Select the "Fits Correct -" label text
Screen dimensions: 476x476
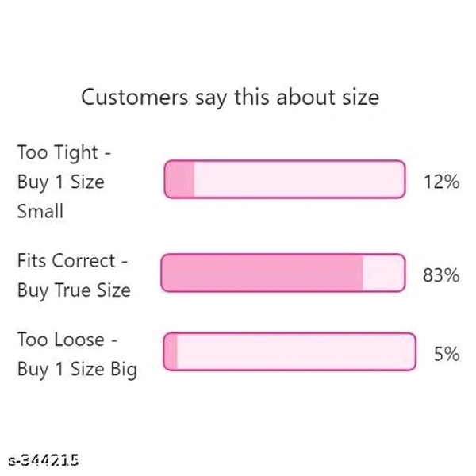tap(73, 260)
